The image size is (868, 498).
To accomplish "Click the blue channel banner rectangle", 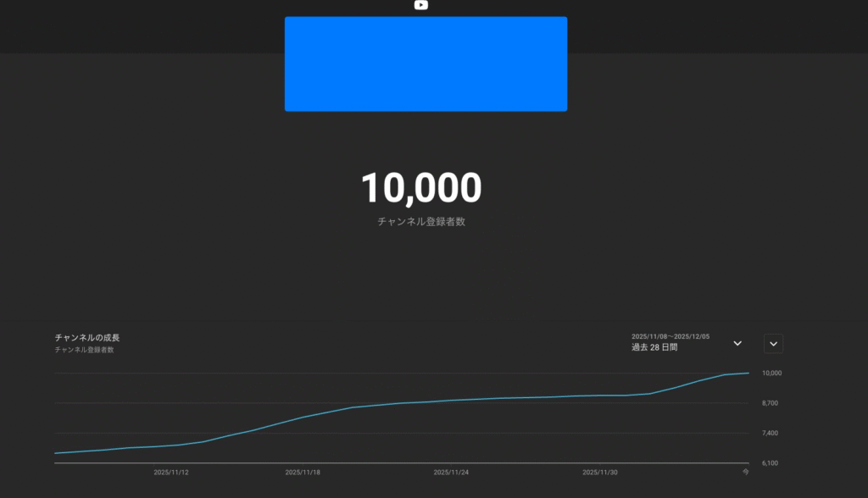I will pyautogui.click(x=426, y=64).
